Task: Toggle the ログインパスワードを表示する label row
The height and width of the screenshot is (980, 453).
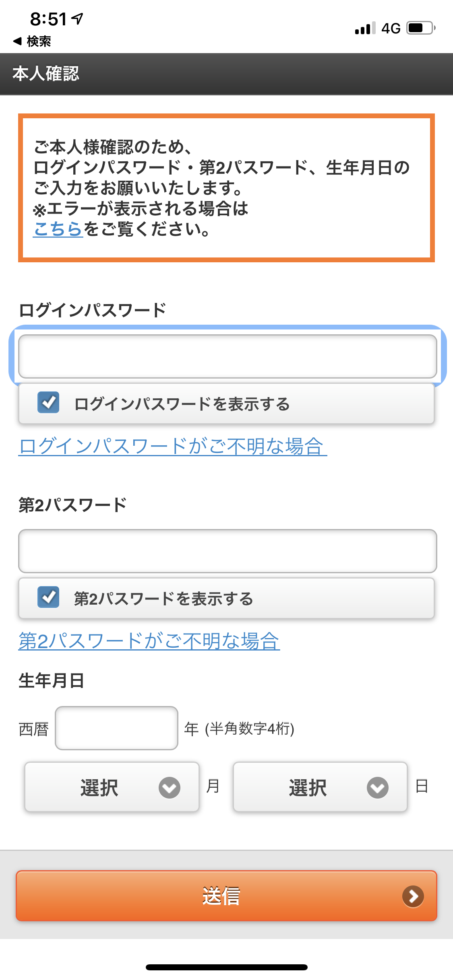Action: (226, 404)
